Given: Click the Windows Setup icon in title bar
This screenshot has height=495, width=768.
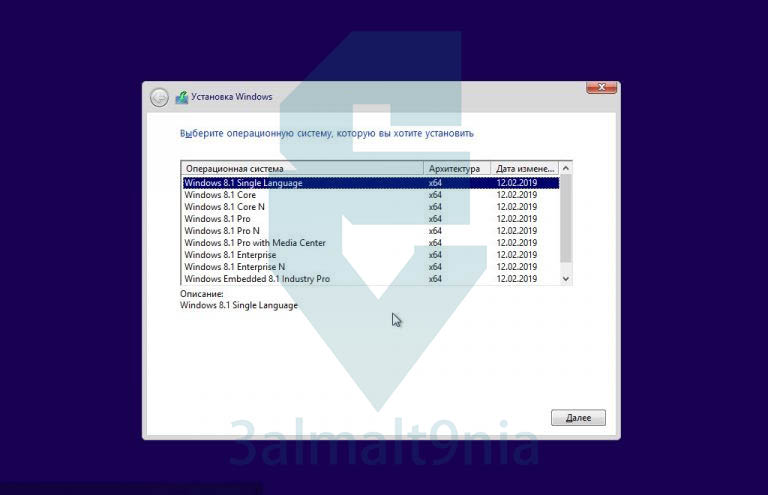Looking at the screenshot, I should point(182,97).
